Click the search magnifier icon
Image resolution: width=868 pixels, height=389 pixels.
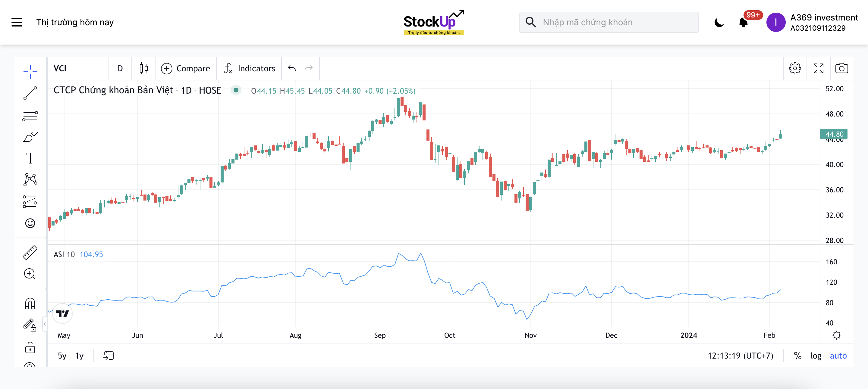(531, 22)
